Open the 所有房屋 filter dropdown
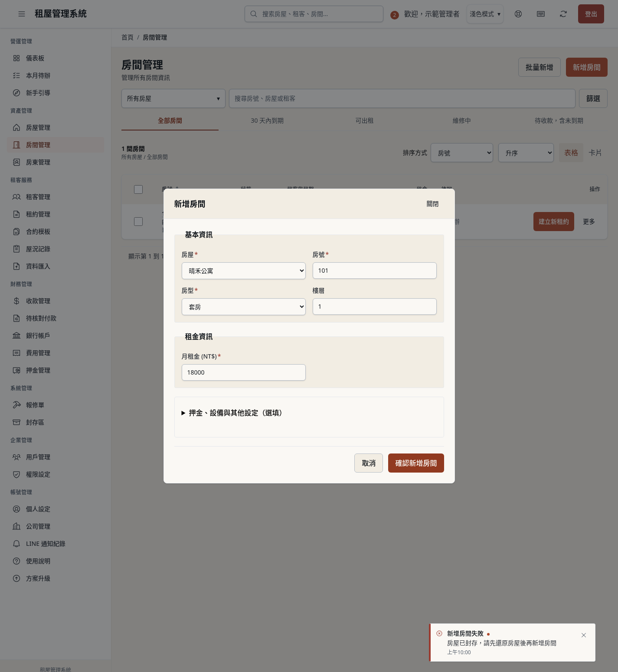This screenshot has width=618, height=672. [x=173, y=98]
